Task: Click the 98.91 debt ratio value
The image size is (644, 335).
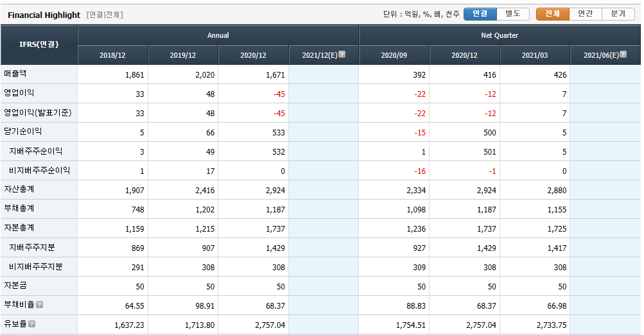Action: pos(205,306)
